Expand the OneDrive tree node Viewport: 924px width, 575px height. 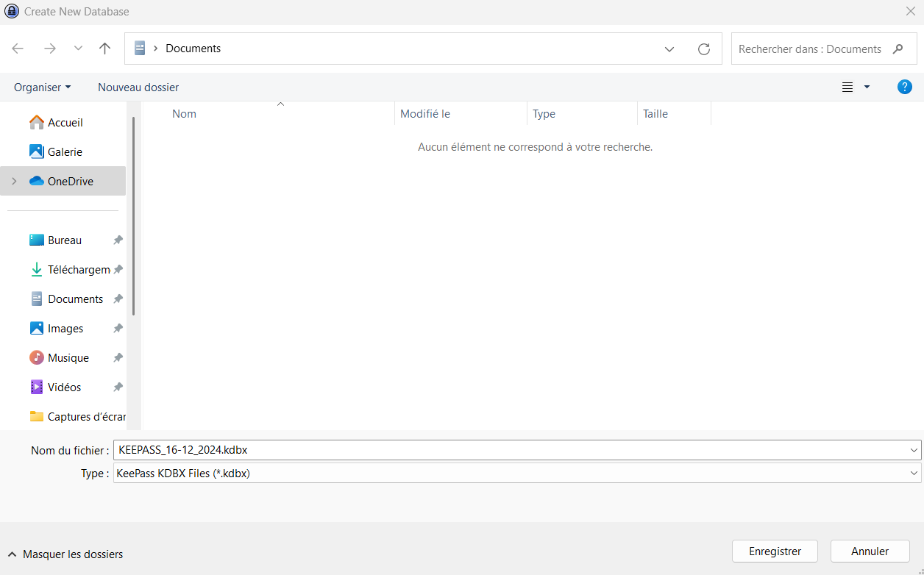pyautogui.click(x=14, y=182)
